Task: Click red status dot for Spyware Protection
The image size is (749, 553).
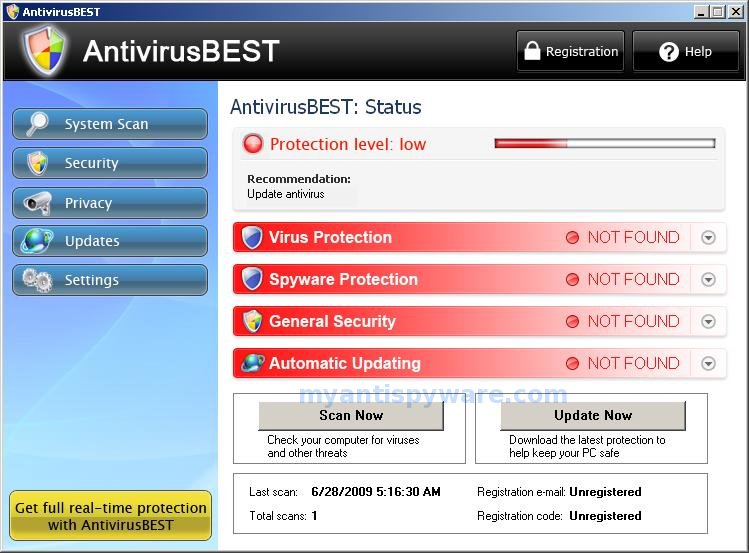Action: click(572, 279)
